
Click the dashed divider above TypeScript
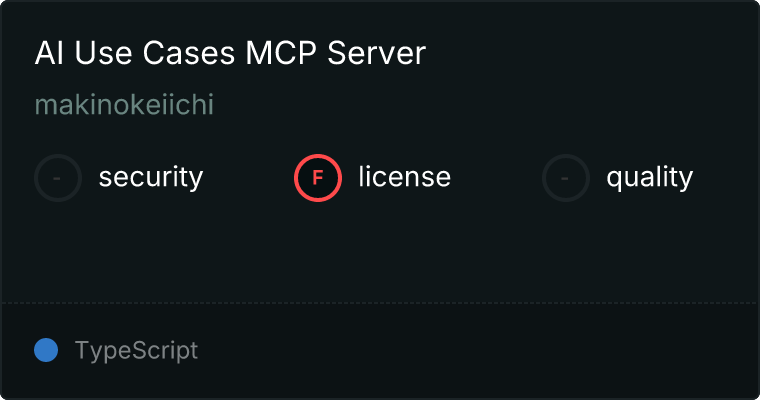[380, 303]
